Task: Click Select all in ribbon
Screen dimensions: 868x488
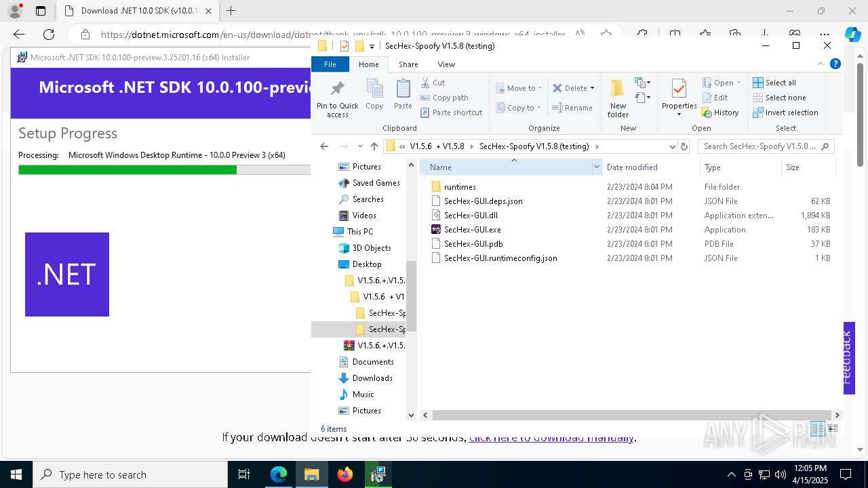Action: pyautogui.click(x=774, y=83)
